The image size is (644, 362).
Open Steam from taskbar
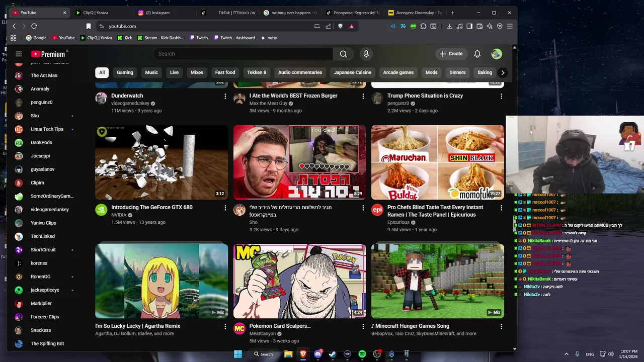coord(332,354)
